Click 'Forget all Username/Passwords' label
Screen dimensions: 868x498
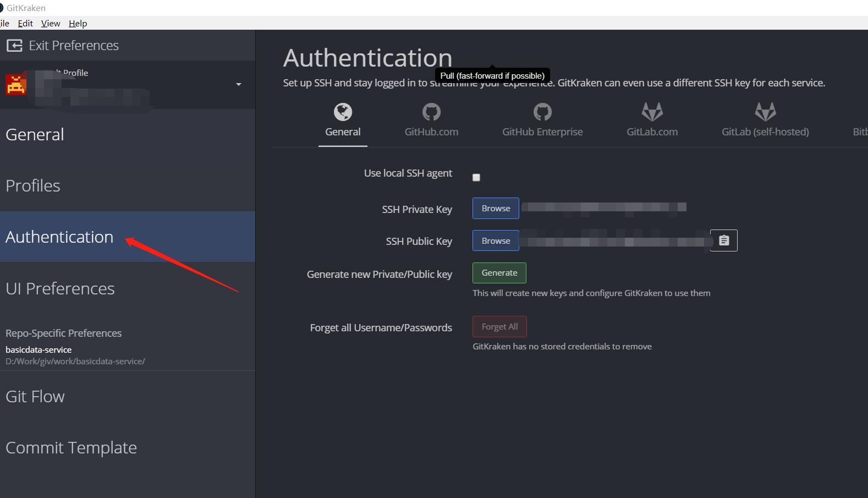tap(381, 328)
